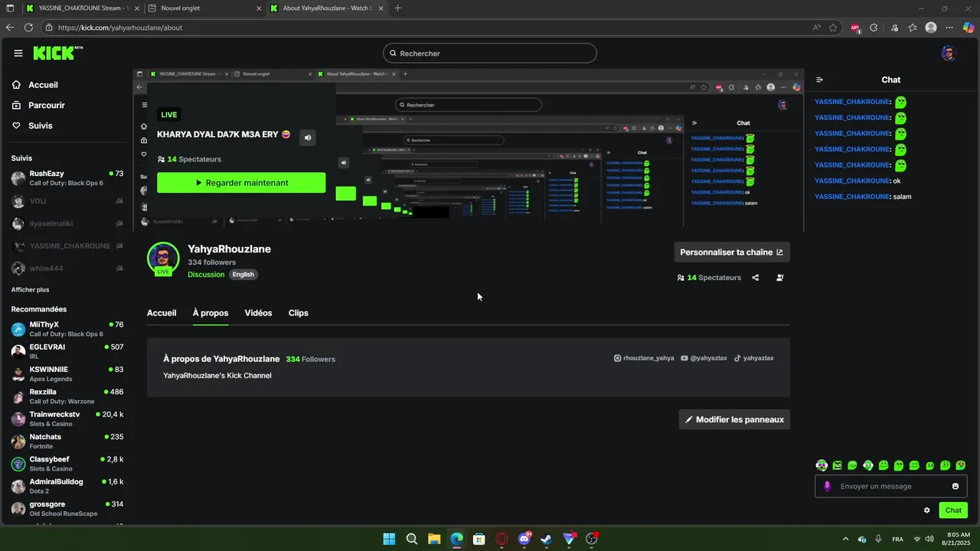
Task: Open the Edge settings and more menu
Action: (949, 28)
